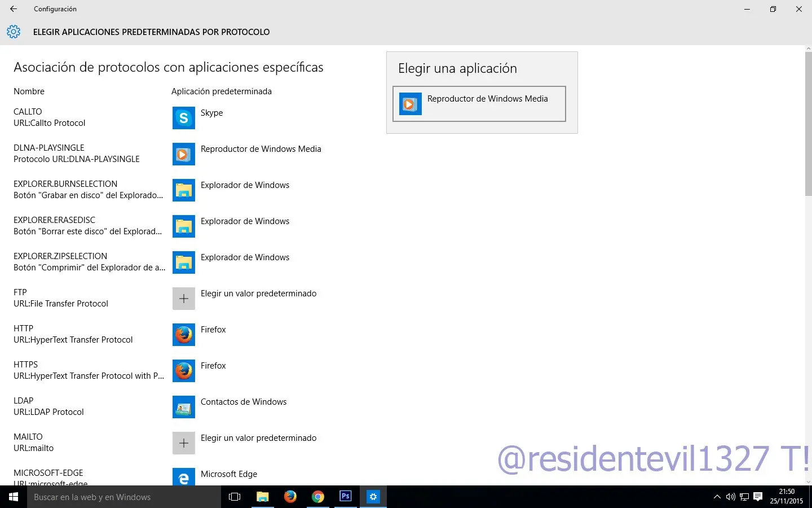Open File Explorer from the taskbar

click(262, 497)
